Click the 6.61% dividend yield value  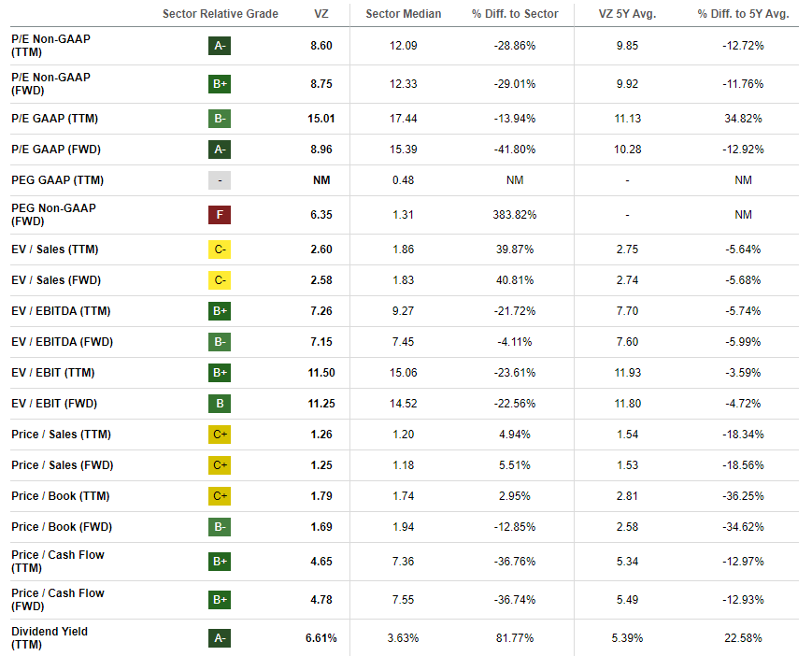pyautogui.click(x=321, y=638)
